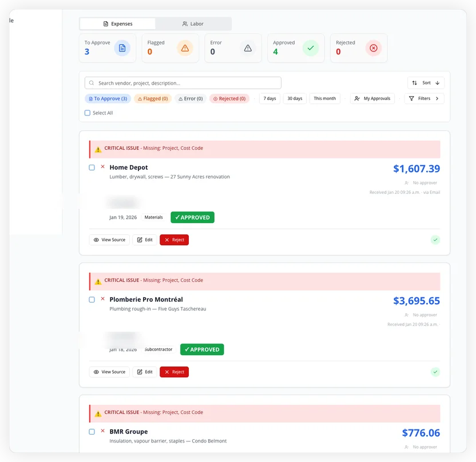
Task: Click the Flagged warning triangle icon
Action: tap(185, 48)
